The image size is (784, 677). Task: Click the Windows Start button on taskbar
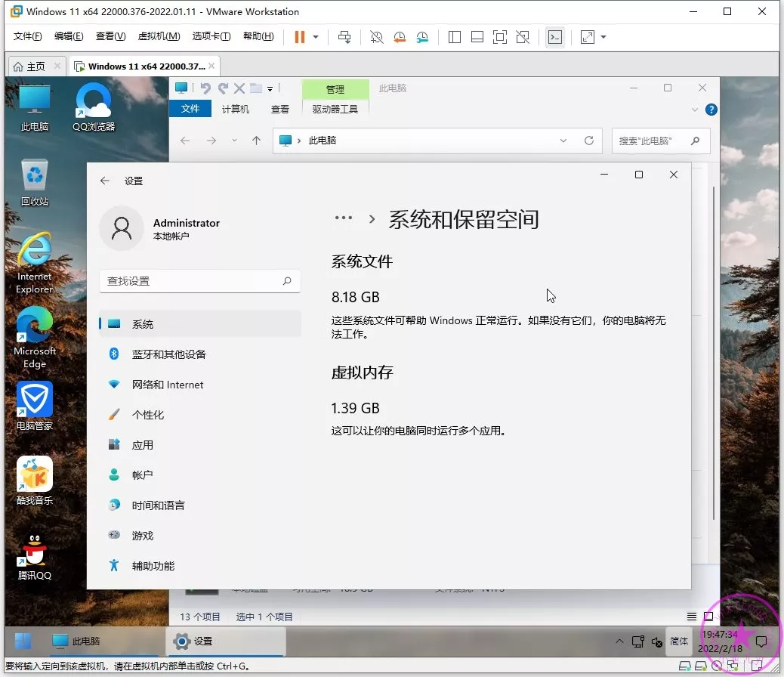point(23,641)
